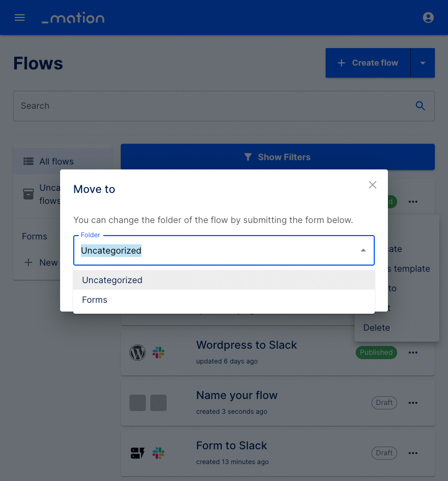Viewport: 448px width, 481px height.
Task: Open the navigation hamburger menu
Action: [x=20, y=17]
